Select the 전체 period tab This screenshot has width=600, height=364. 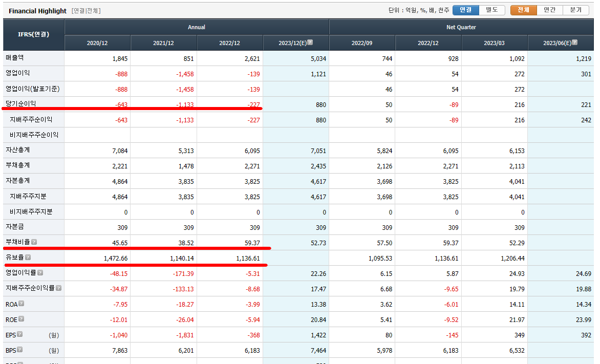(x=524, y=10)
